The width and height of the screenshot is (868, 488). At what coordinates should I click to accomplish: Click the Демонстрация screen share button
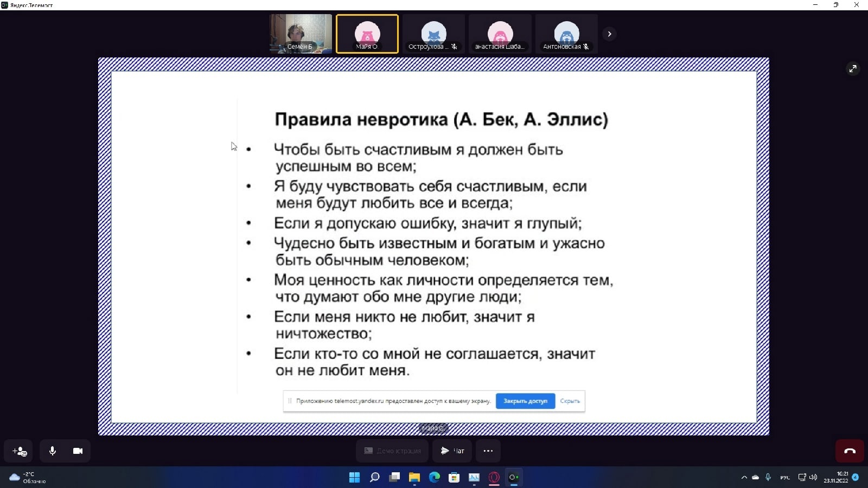(392, 451)
